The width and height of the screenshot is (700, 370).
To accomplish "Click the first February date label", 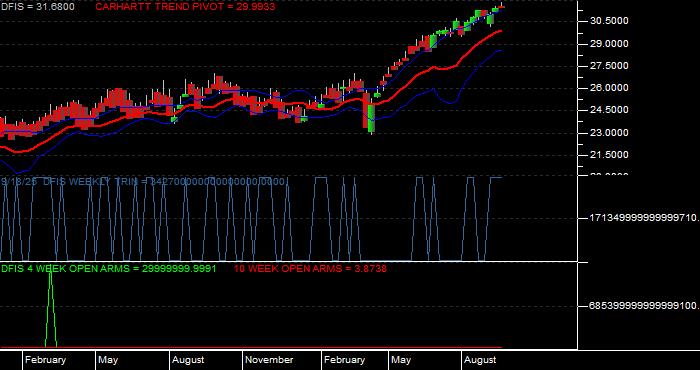I will [45, 360].
